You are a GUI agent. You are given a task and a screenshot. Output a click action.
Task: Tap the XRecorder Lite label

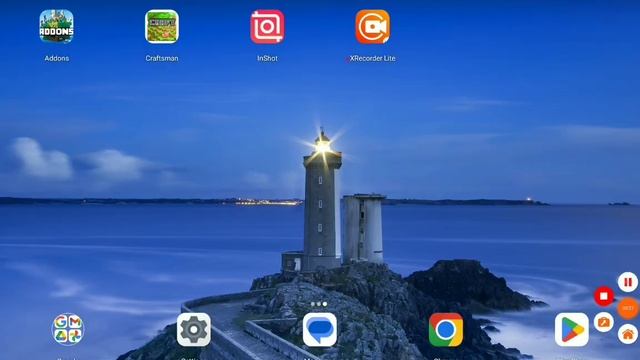pyautogui.click(x=372, y=58)
